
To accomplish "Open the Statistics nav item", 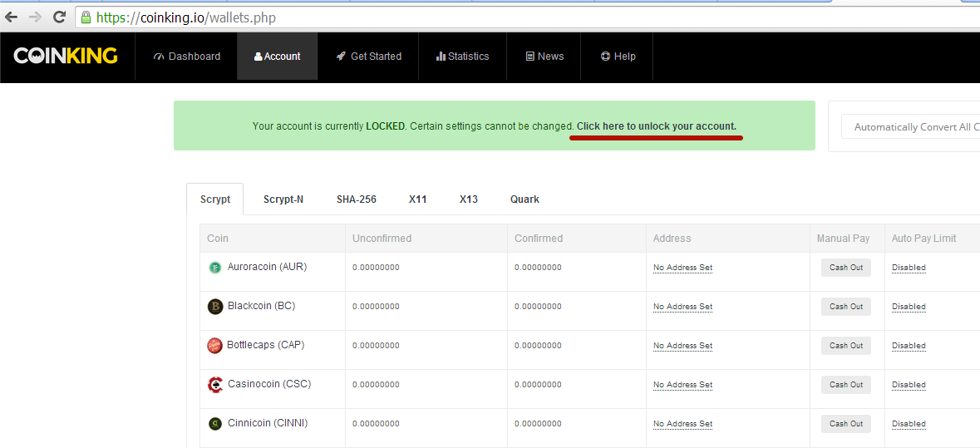I will 462,57.
